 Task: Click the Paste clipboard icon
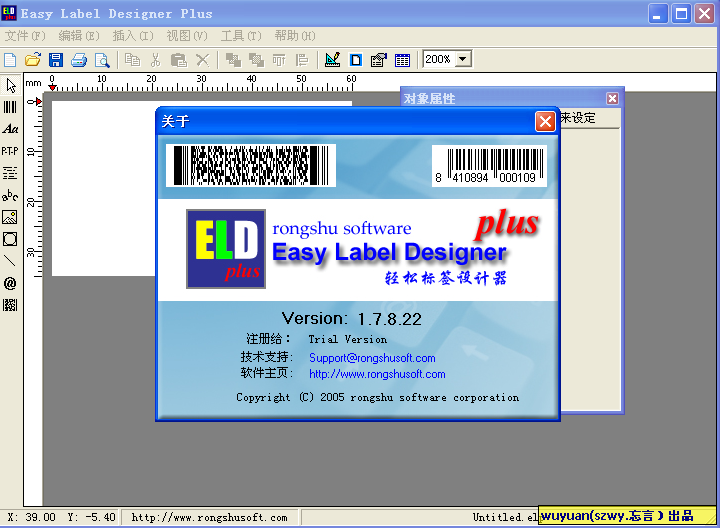coord(179,60)
